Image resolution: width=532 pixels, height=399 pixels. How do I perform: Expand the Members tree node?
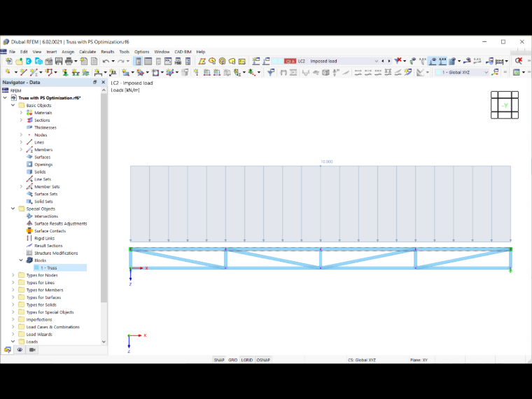[21, 150]
